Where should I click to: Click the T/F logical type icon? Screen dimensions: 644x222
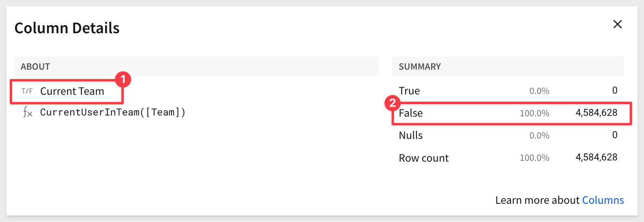(x=27, y=91)
